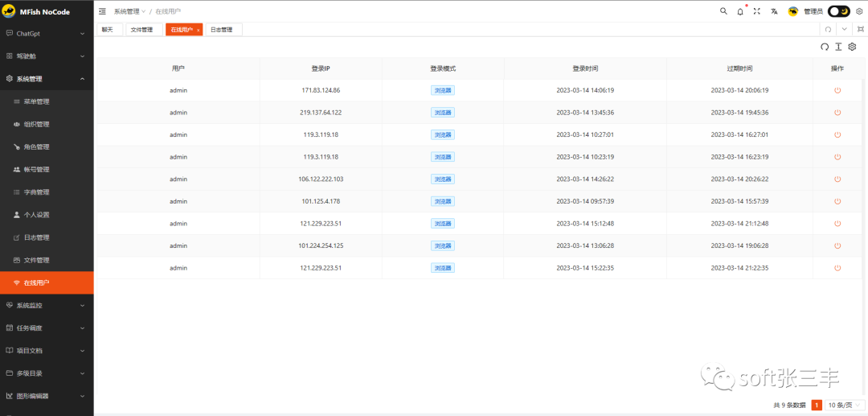
Task: Open 帐号管理 in the sidebar
Action: [x=47, y=170]
